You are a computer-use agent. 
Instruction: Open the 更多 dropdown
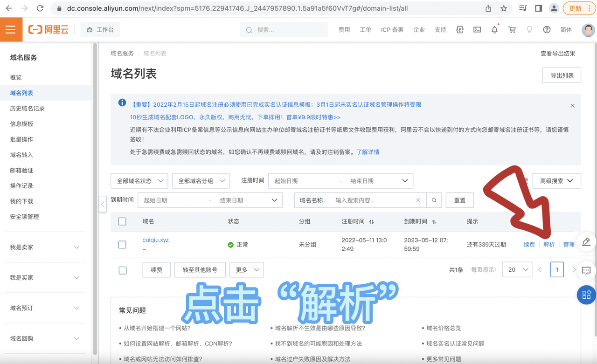[x=247, y=270]
